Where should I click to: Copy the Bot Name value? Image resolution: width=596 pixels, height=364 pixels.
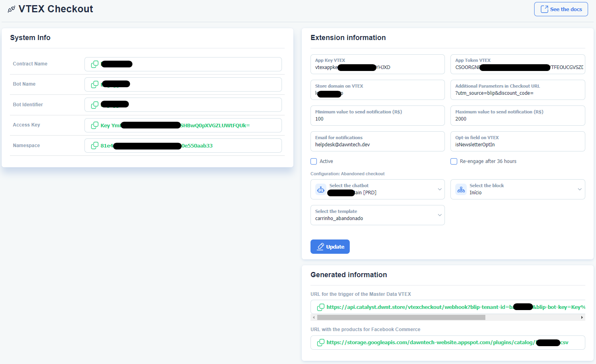95,84
